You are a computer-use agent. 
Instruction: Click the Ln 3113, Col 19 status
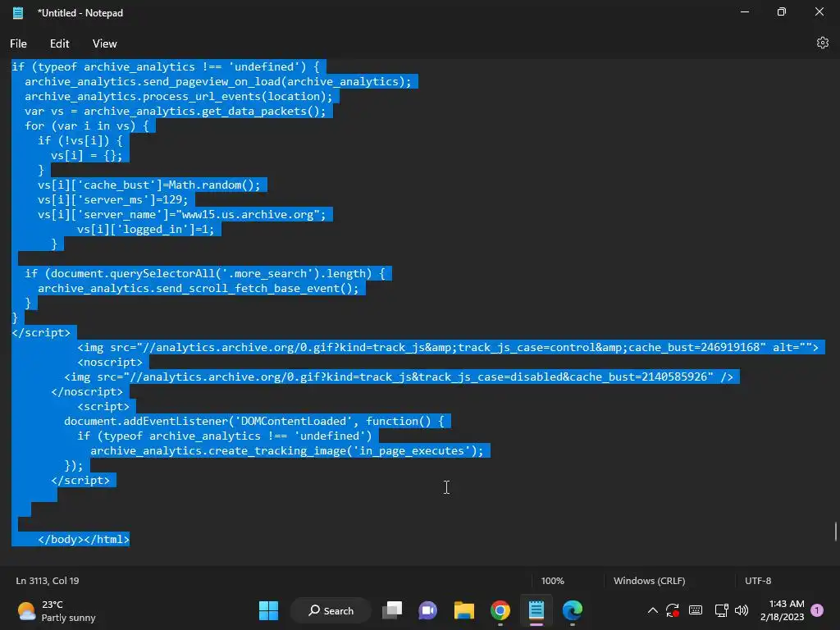click(x=48, y=581)
